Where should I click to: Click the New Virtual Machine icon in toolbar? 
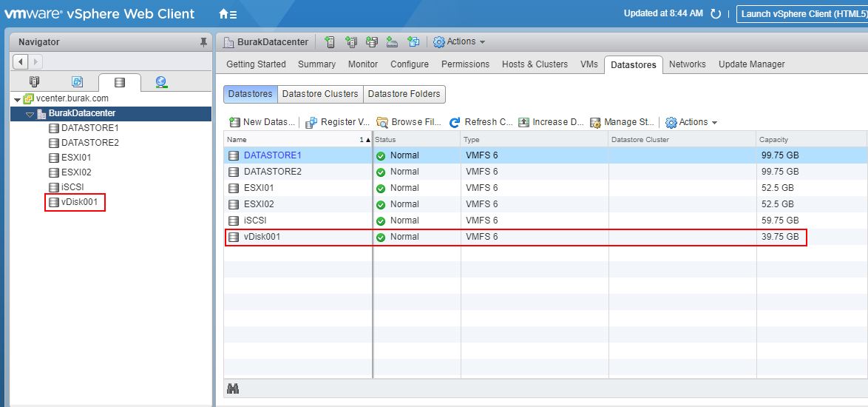(413, 41)
